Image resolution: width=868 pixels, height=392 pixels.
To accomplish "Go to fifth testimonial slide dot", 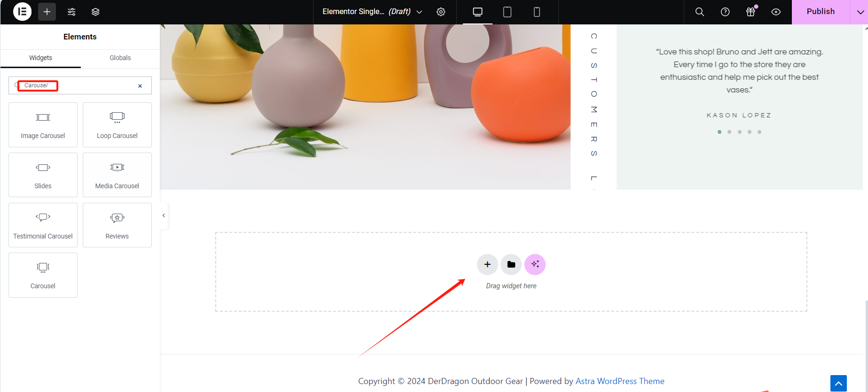I will tap(759, 132).
